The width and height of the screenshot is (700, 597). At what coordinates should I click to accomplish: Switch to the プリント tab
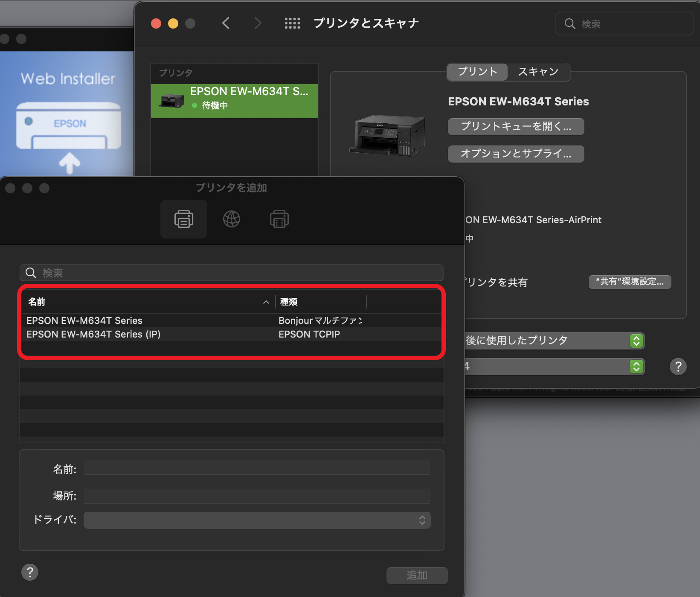pos(477,72)
